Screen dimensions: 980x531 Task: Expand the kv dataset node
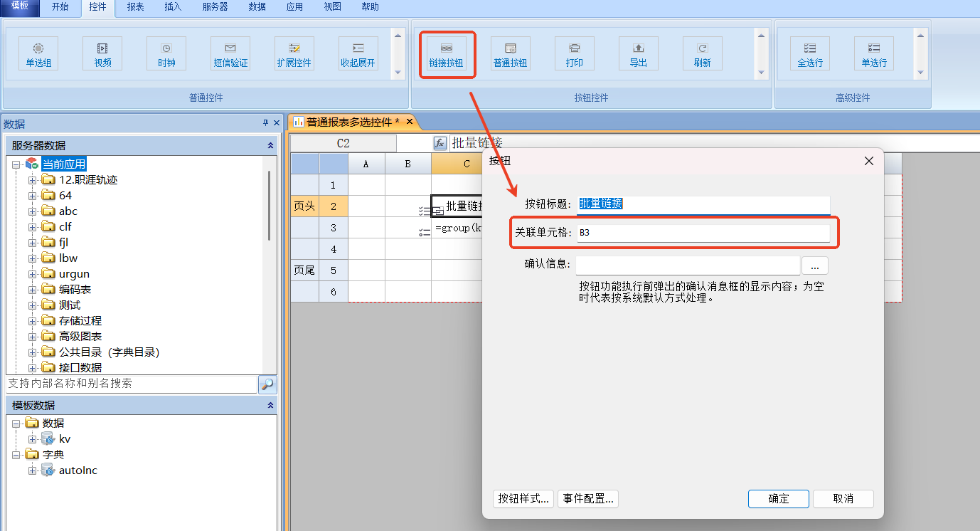point(32,439)
